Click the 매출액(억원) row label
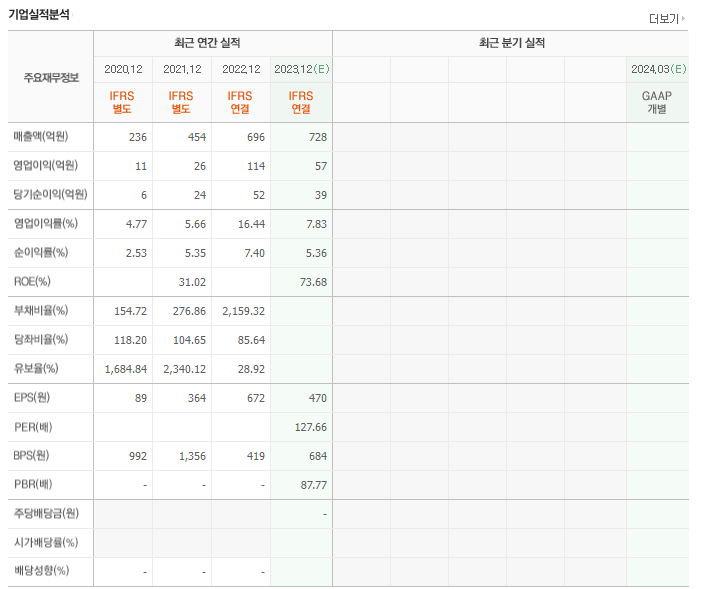The height and width of the screenshot is (589, 705). [x=41, y=136]
